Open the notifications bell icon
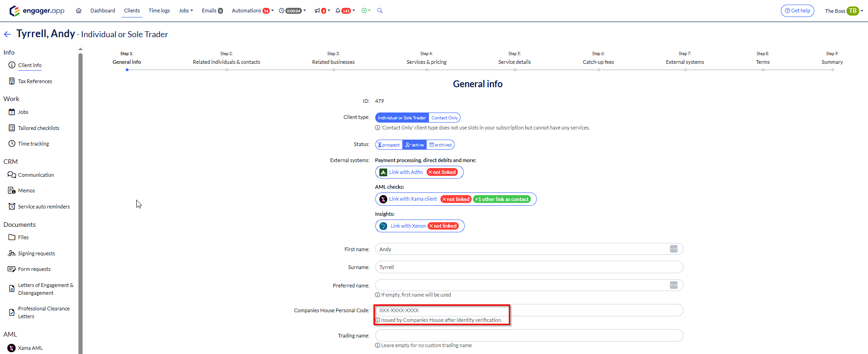868x354 pixels. (x=338, y=11)
